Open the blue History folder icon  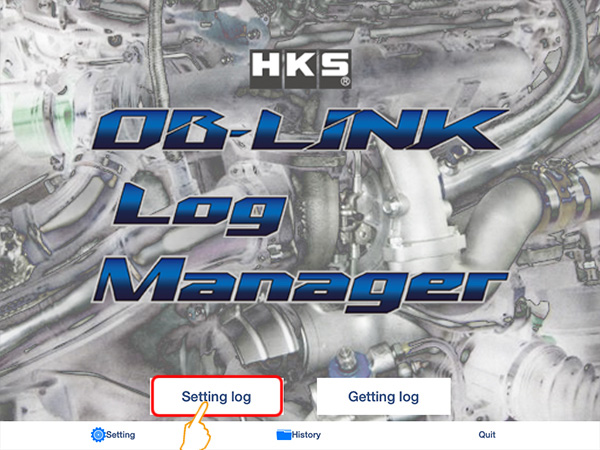(x=284, y=435)
